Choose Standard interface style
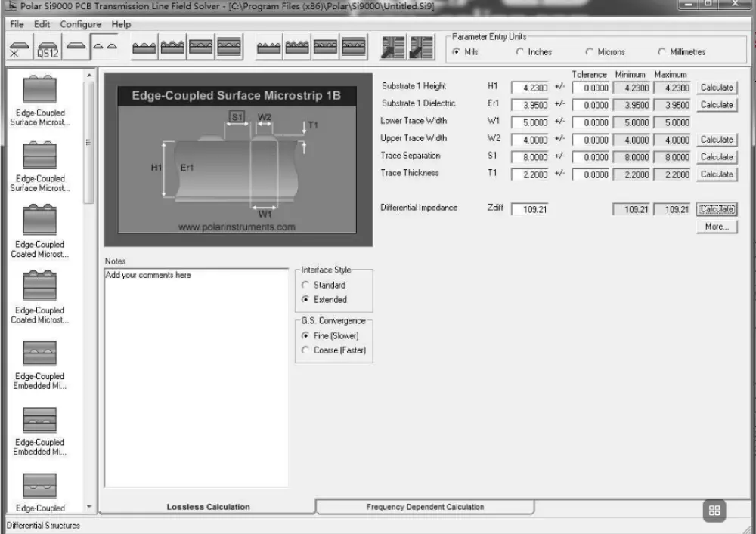This screenshot has height=534, width=756. point(305,286)
